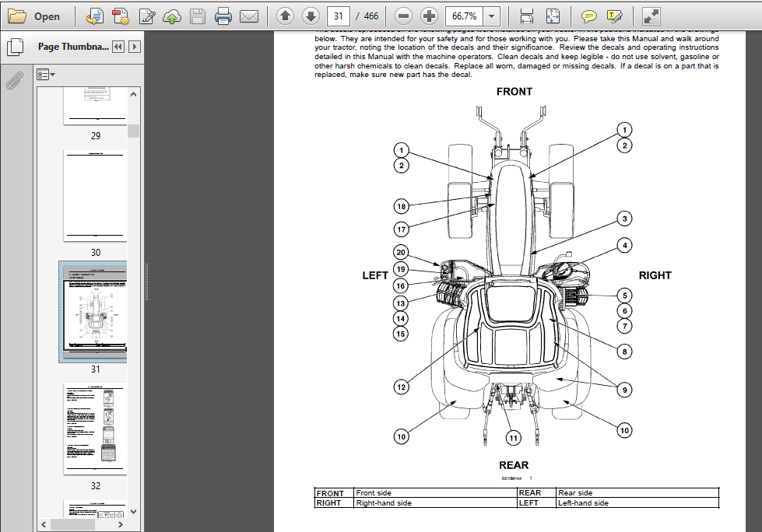Click the read mode expand icon
This screenshot has height=532, width=762.
(651, 16)
